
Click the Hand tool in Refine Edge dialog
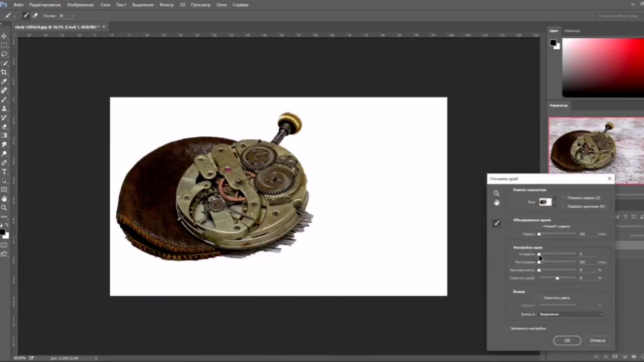pos(497,202)
